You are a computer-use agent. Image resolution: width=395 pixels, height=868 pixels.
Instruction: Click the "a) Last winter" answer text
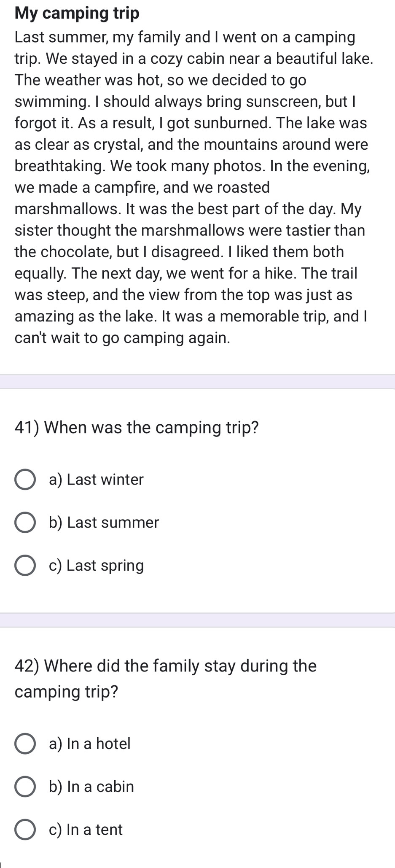[x=96, y=480]
